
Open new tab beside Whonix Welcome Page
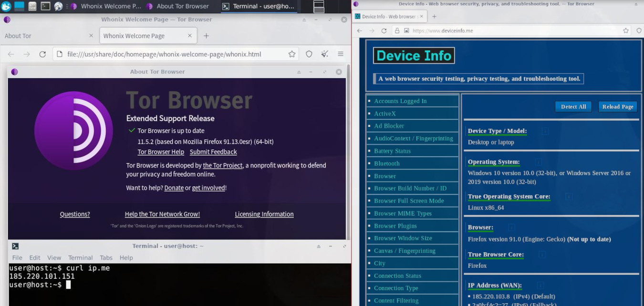pos(206,36)
